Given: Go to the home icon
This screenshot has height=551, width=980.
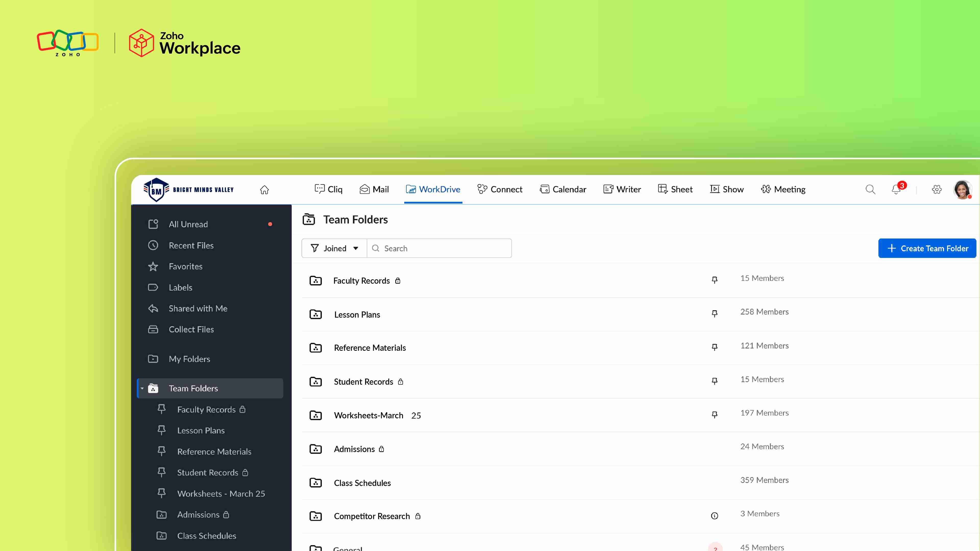Looking at the screenshot, I should tap(264, 189).
